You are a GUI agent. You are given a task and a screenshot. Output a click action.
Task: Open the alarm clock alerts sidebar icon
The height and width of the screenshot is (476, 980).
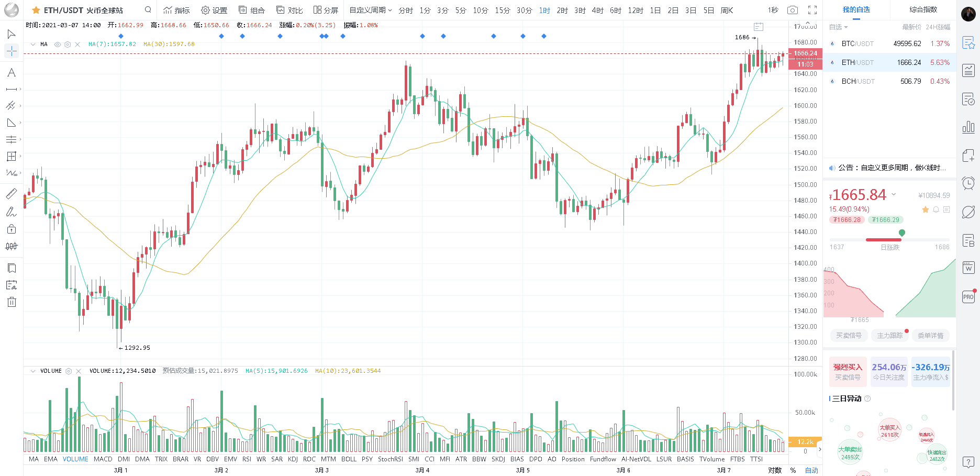click(x=968, y=183)
